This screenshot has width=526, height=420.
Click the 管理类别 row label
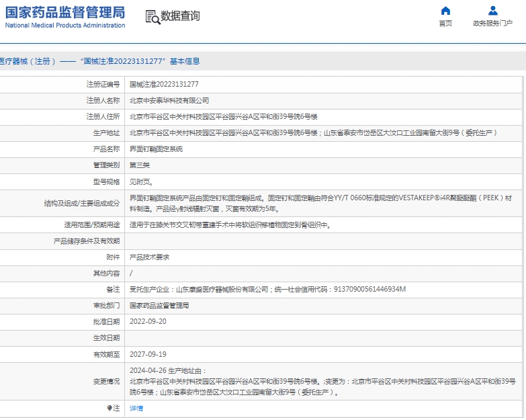pos(106,165)
